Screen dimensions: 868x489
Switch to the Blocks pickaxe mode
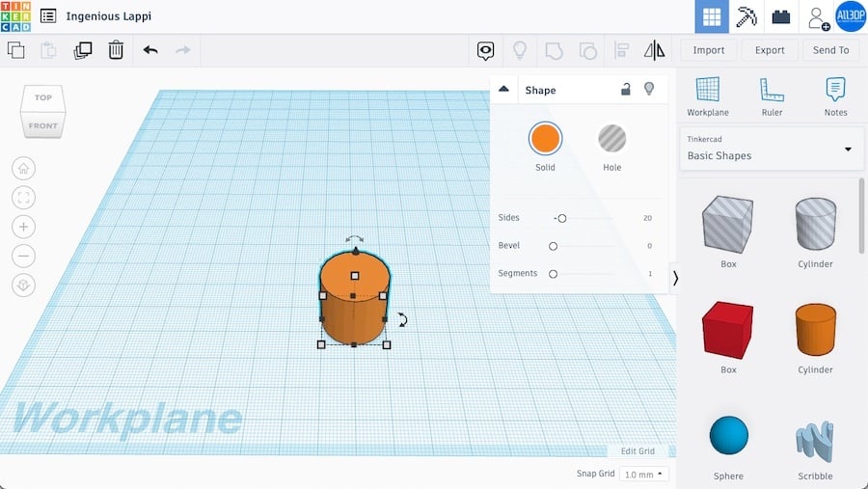[x=746, y=17]
